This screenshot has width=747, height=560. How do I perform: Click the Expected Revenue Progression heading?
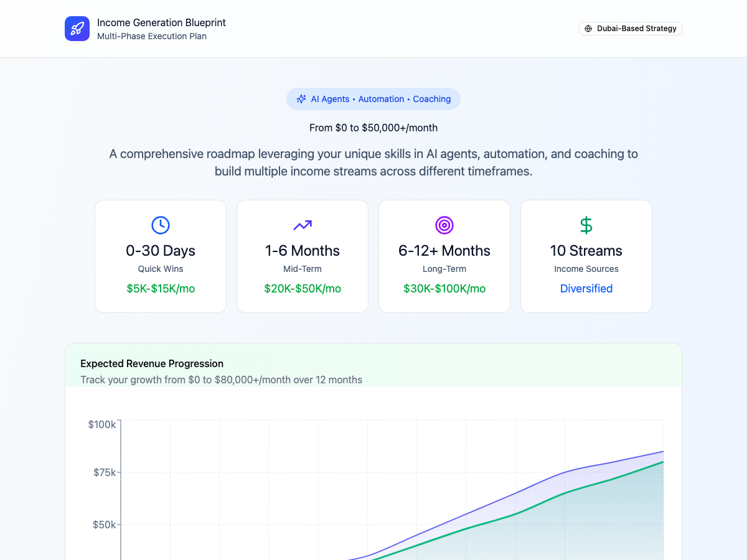(152, 363)
